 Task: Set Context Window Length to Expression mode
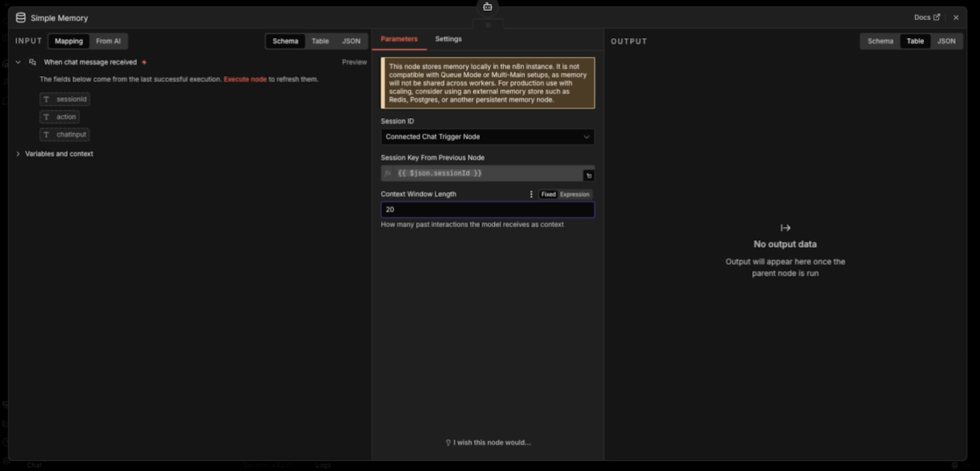[x=575, y=194]
